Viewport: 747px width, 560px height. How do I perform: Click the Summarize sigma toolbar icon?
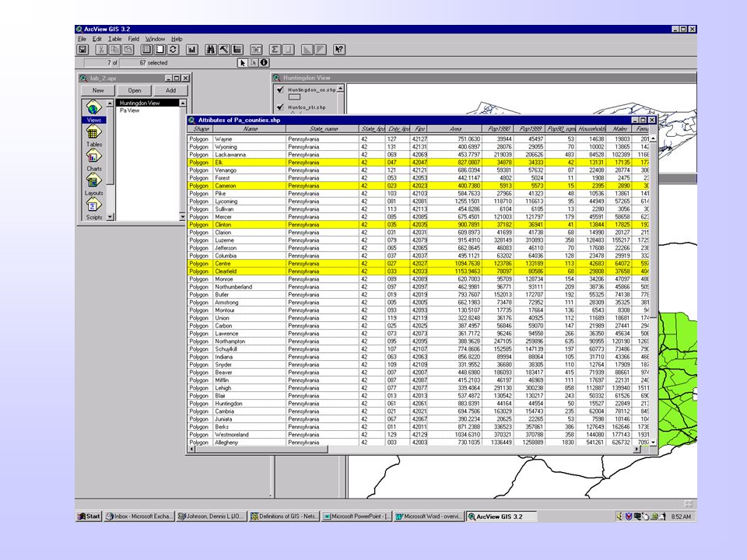coord(275,50)
